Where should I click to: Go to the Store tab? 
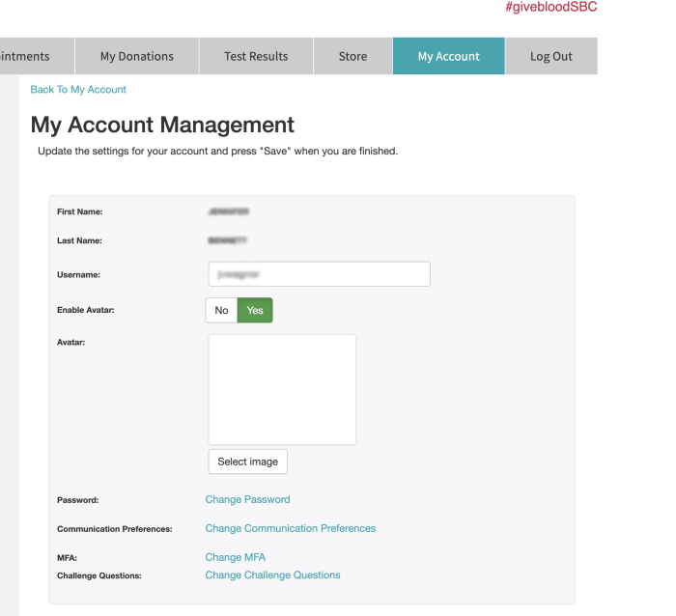352,56
